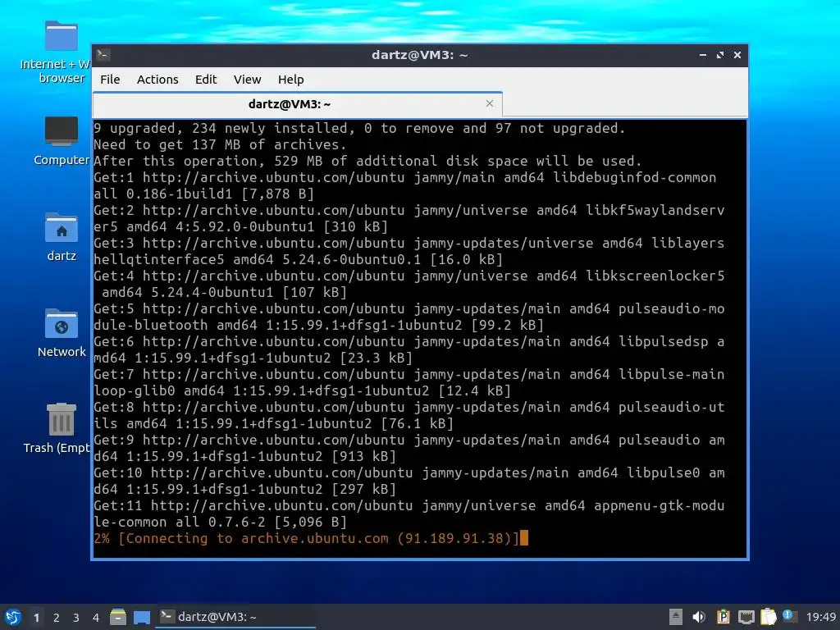Select the dartz@VM3: ~ terminal tab
Image resolution: width=840 pixels, height=630 pixels.
coord(297,104)
